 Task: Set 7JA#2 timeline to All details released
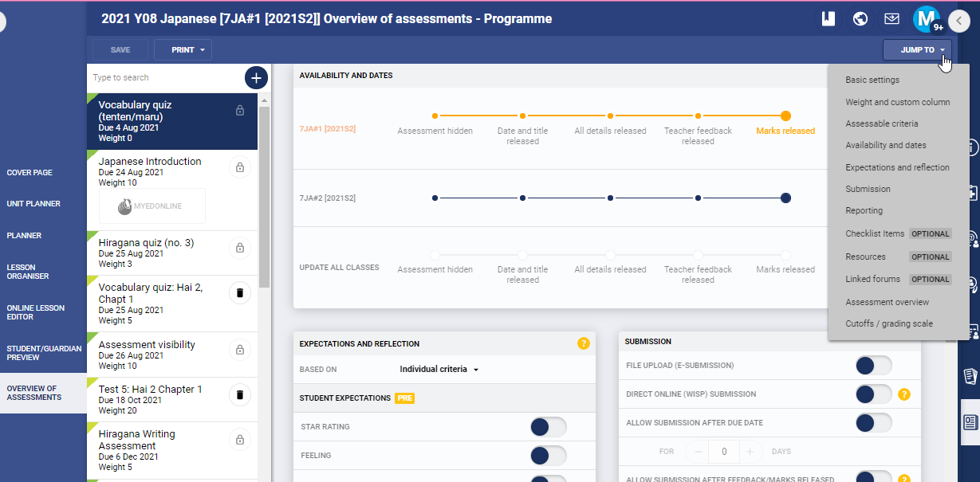pyautogui.click(x=610, y=198)
